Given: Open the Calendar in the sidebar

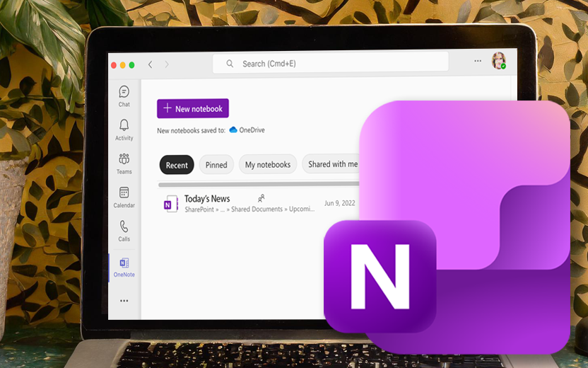Looking at the screenshot, I should coord(124,197).
